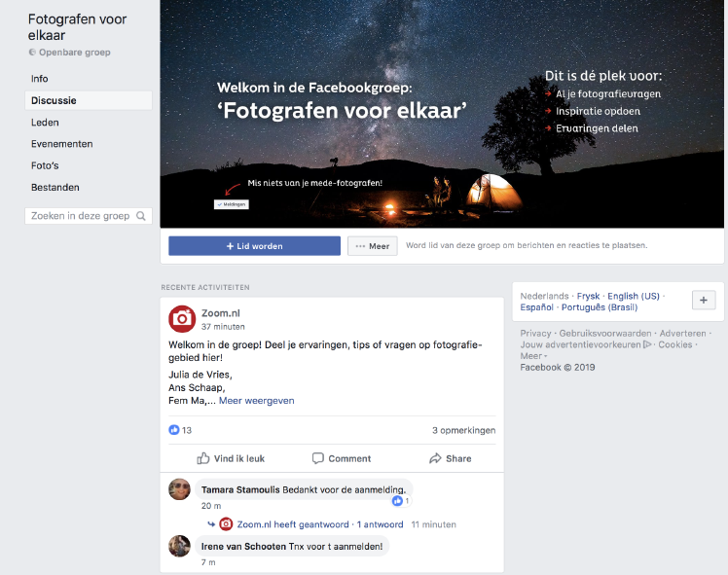Click the Nederlands current language text
The image size is (728, 575).
(x=544, y=296)
